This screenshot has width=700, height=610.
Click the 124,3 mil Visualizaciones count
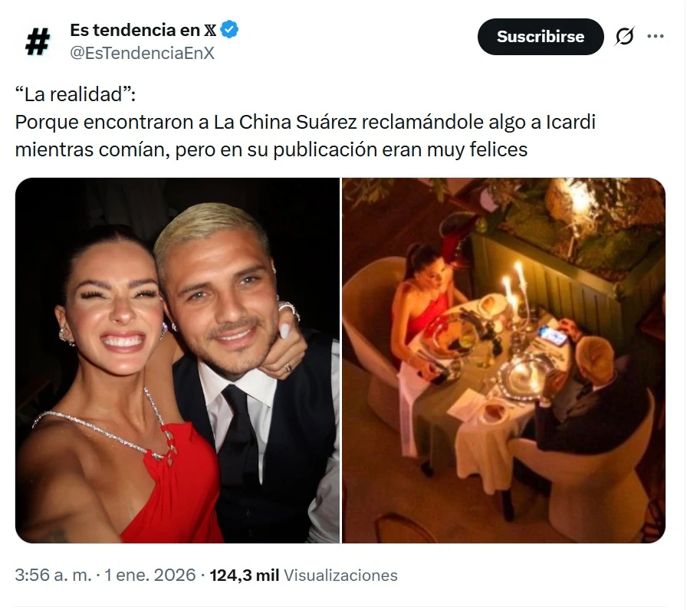pos(304,575)
